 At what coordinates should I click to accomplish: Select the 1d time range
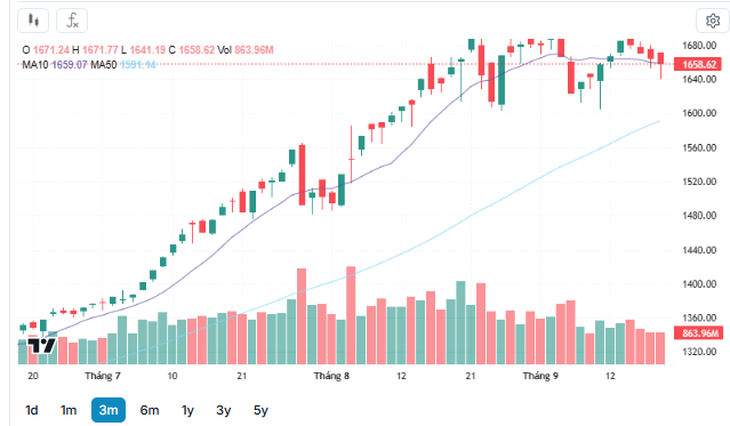tap(31, 410)
